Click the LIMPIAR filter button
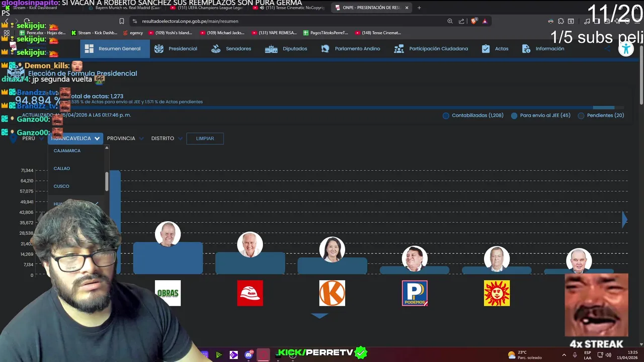This screenshot has width=644, height=362. pos(205,138)
